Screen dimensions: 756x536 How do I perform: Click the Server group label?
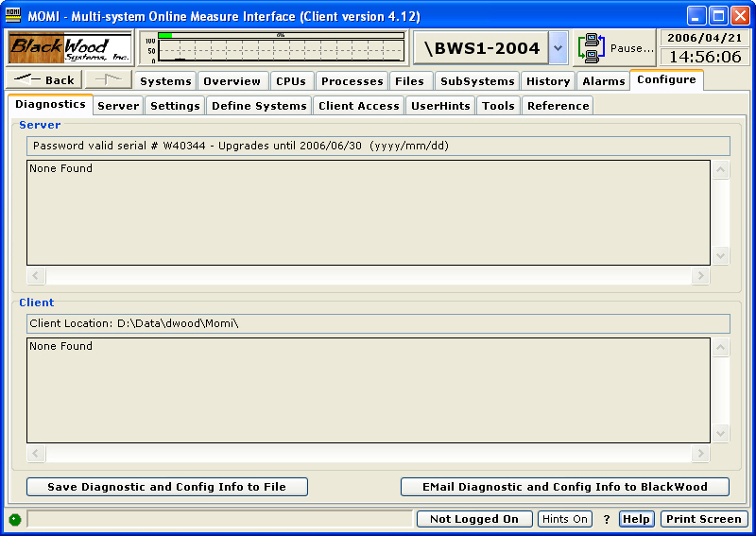[40, 125]
